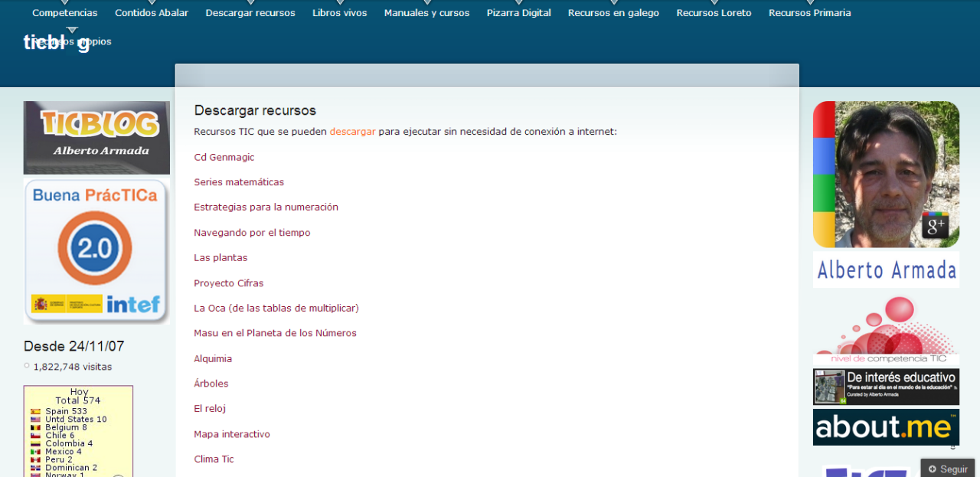The height and width of the screenshot is (477, 980).
Task: Open the Masu en el Planeta de los Números link
Action: pyautogui.click(x=275, y=333)
